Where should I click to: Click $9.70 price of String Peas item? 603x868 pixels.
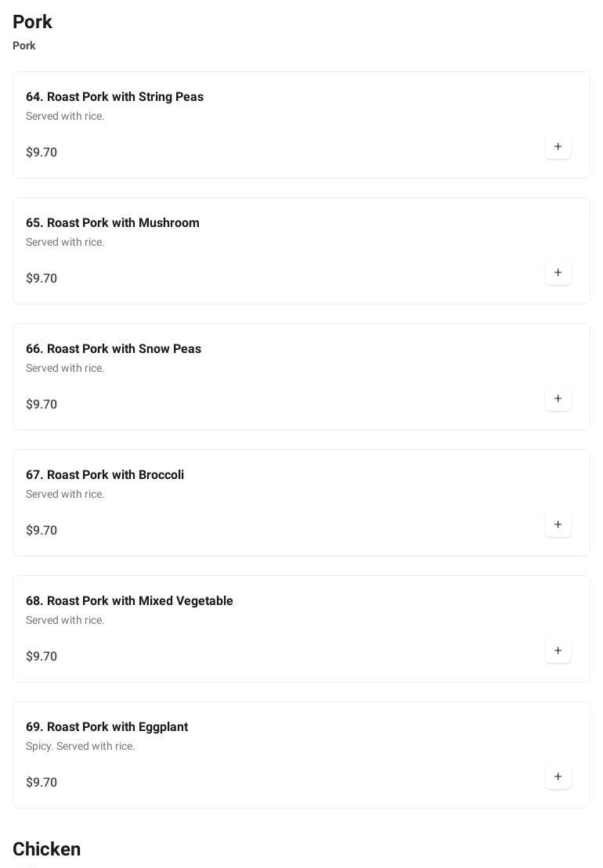42,153
